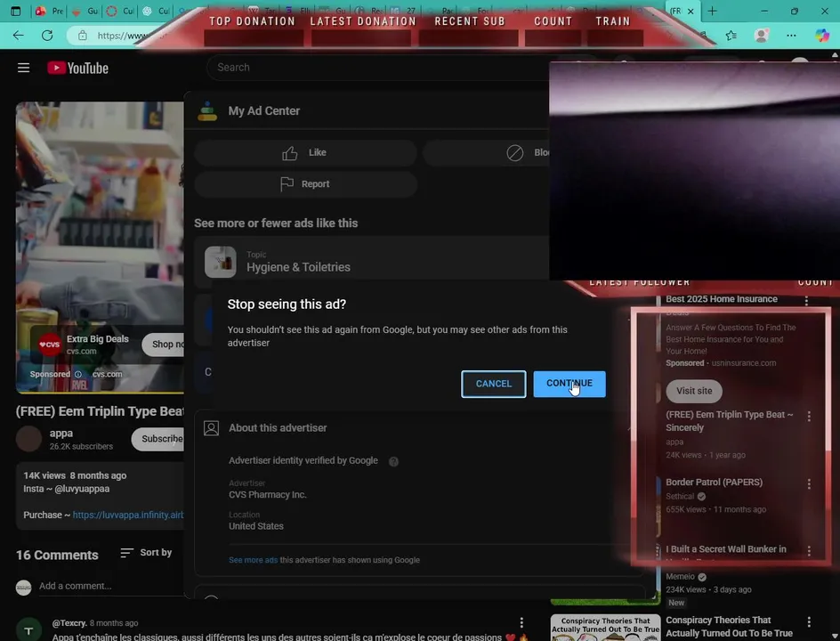
Task: Click the CVS ad video thumbnail
Action: point(100,247)
